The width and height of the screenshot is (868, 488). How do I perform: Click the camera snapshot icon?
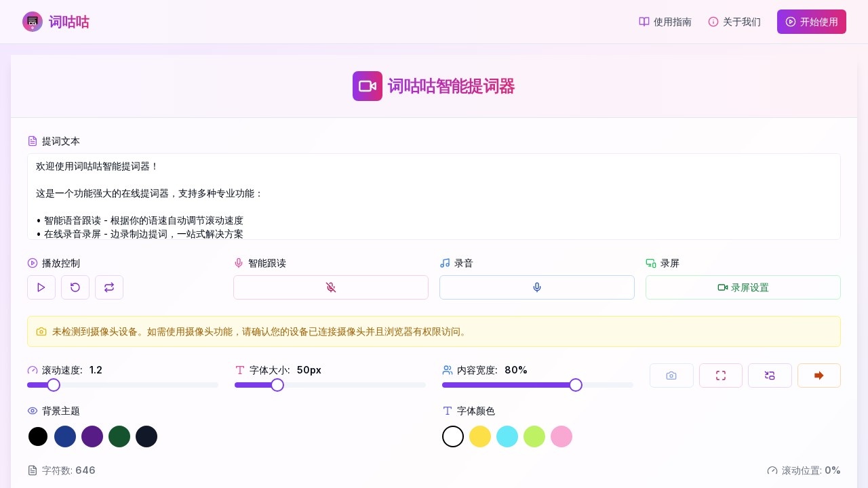671,375
